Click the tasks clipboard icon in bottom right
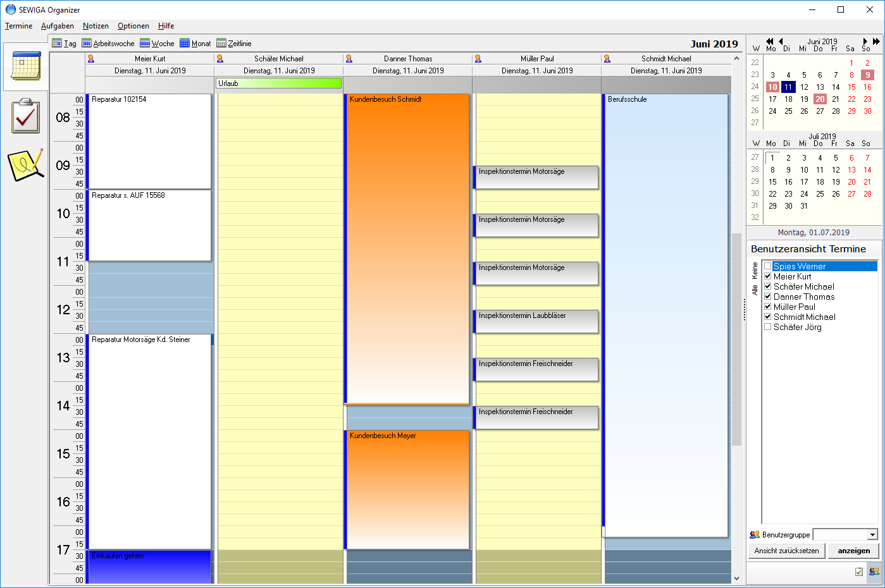 point(858,572)
